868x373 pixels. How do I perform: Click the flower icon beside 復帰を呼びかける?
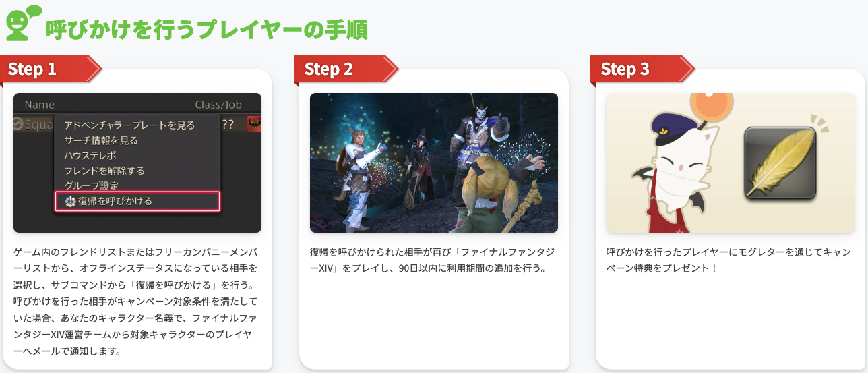pyautogui.click(x=70, y=201)
